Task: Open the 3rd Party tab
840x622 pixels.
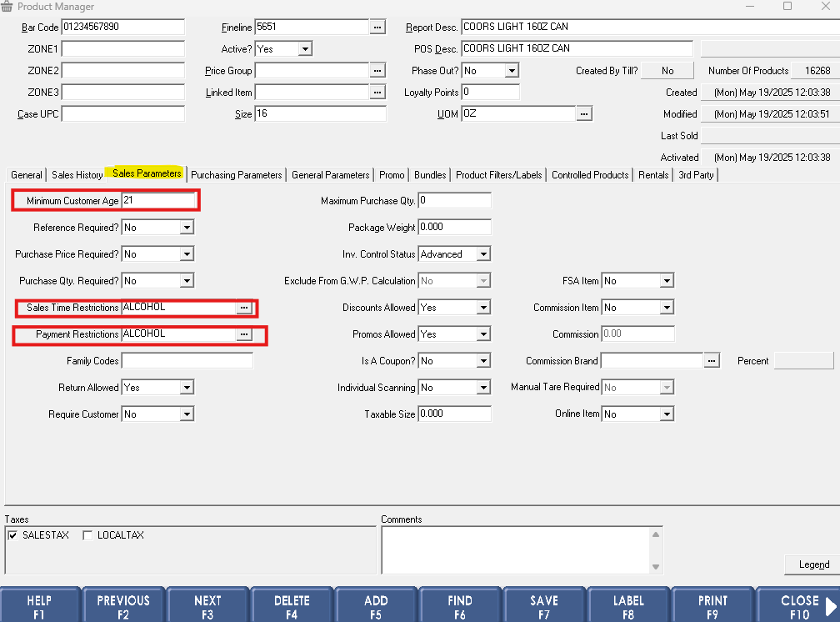Action: pyautogui.click(x=696, y=175)
